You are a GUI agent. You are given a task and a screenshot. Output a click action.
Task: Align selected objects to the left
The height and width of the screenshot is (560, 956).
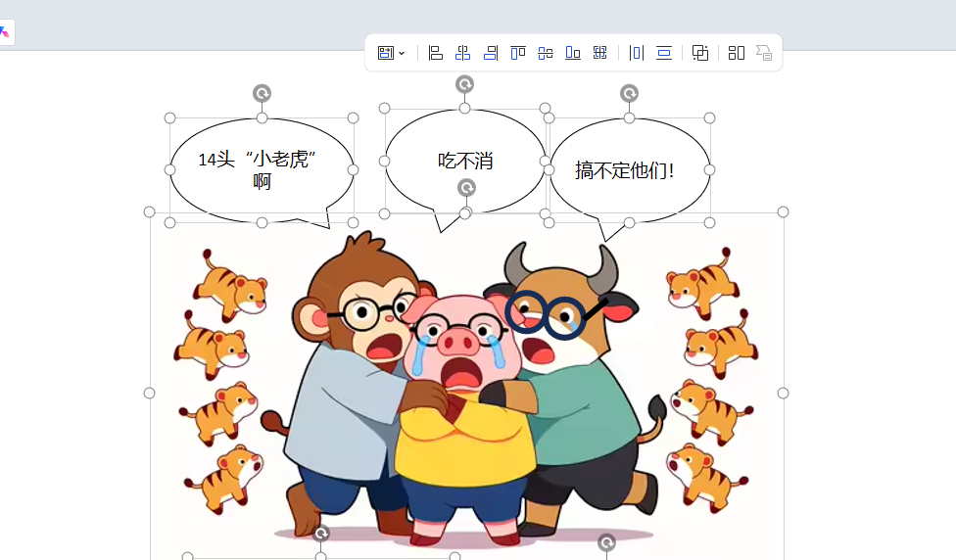coord(435,53)
